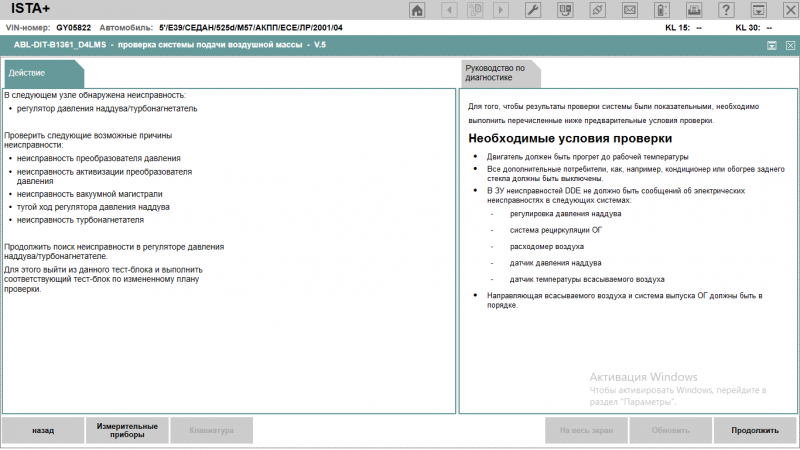Click 'неисправность преобразователя давления' bullet
The image size is (800, 450).
point(98,159)
